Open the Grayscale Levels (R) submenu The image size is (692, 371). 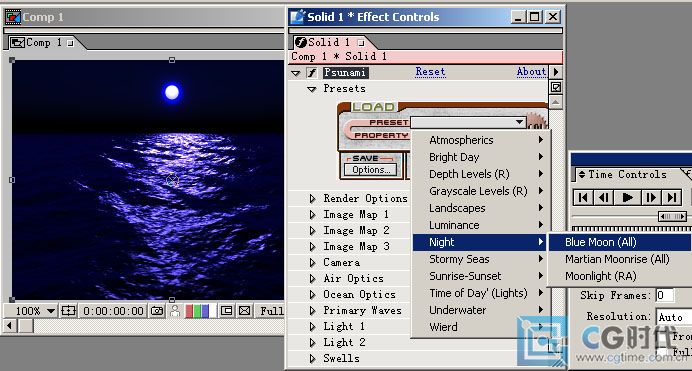point(481,191)
